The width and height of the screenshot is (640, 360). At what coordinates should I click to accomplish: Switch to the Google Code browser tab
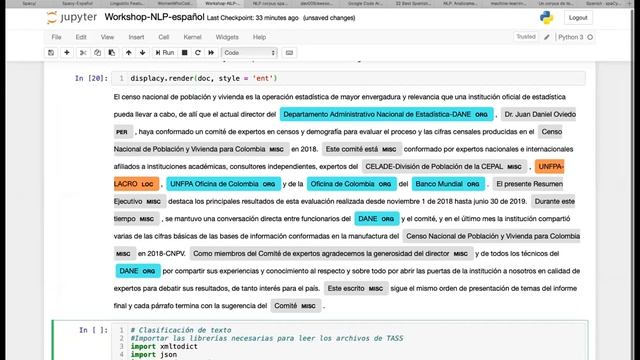pos(365,3)
